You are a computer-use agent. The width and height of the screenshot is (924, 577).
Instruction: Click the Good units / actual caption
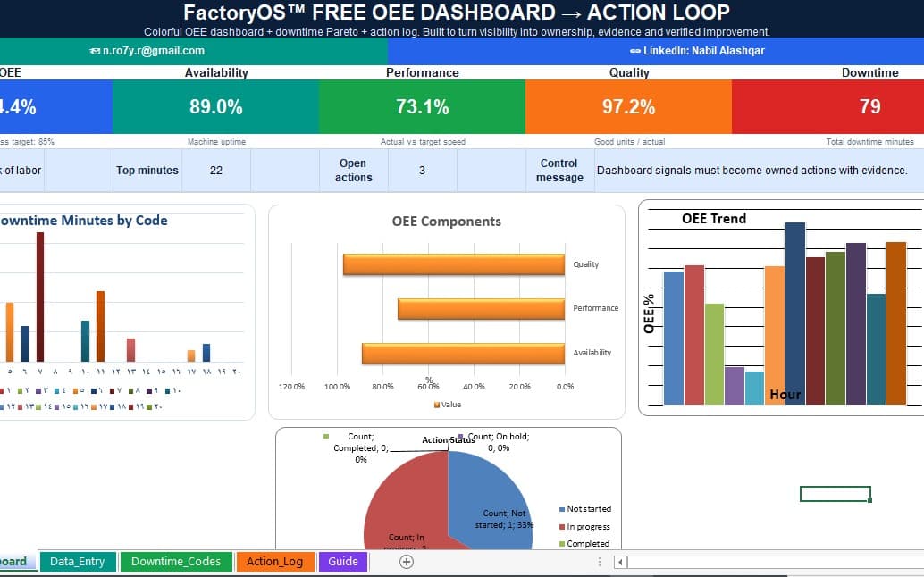point(629,142)
